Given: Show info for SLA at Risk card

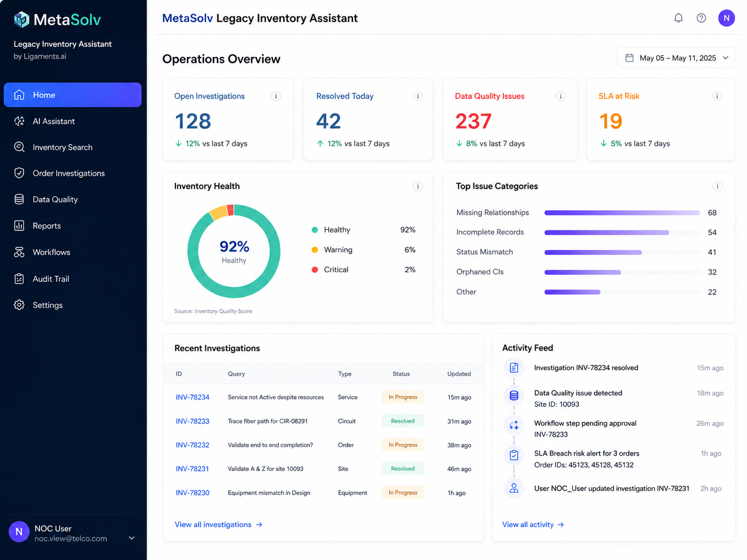Looking at the screenshot, I should click(x=717, y=96).
